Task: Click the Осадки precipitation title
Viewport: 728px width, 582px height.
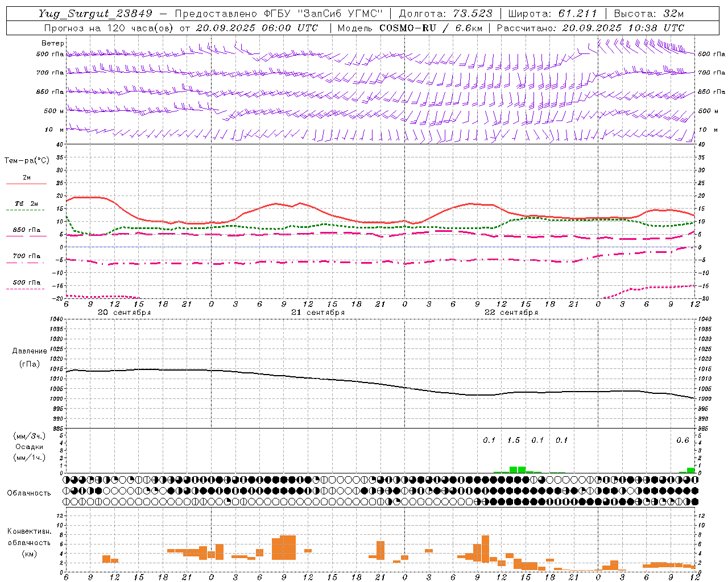Action: click(x=30, y=447)
